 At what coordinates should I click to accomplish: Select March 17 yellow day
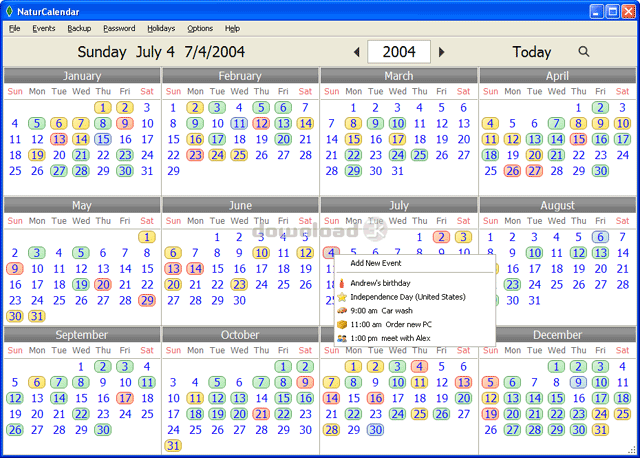click(397, 139)
